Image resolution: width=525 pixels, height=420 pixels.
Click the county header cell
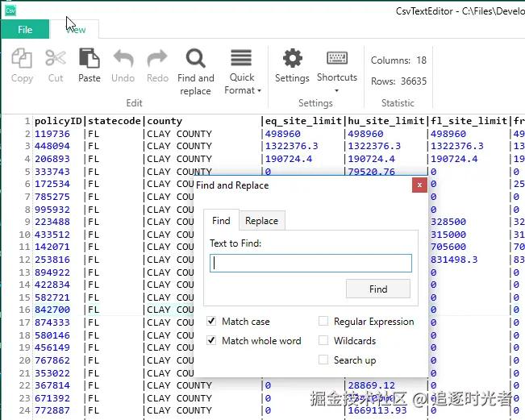[165, 121]
